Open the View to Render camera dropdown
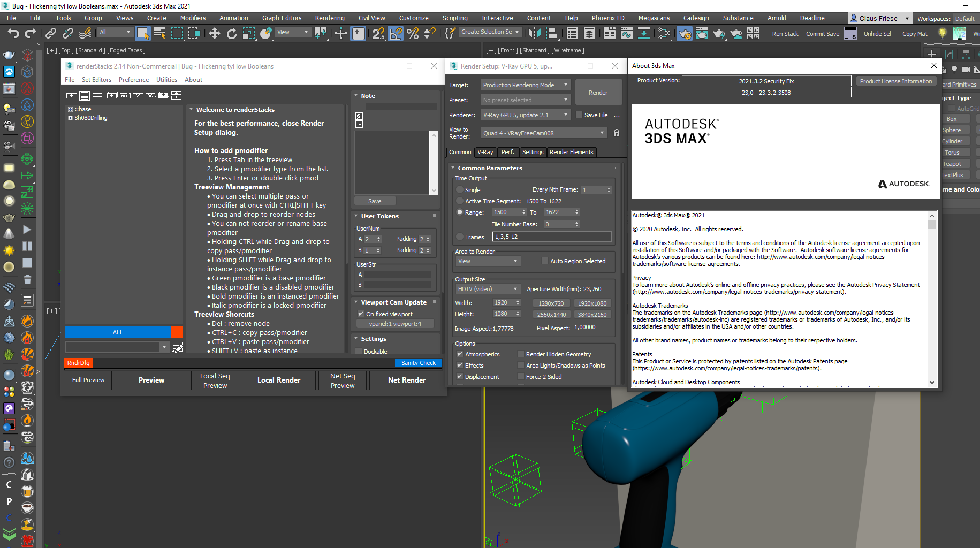Screen dimensions: 980x548 pos(544,133)
